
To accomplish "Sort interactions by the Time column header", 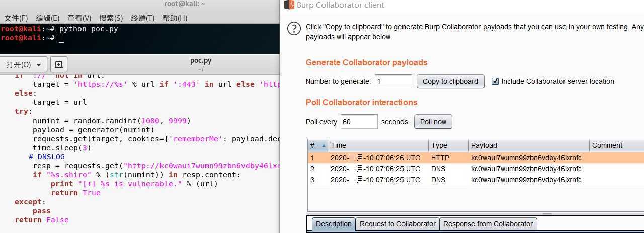I will [x=378, y=145].
